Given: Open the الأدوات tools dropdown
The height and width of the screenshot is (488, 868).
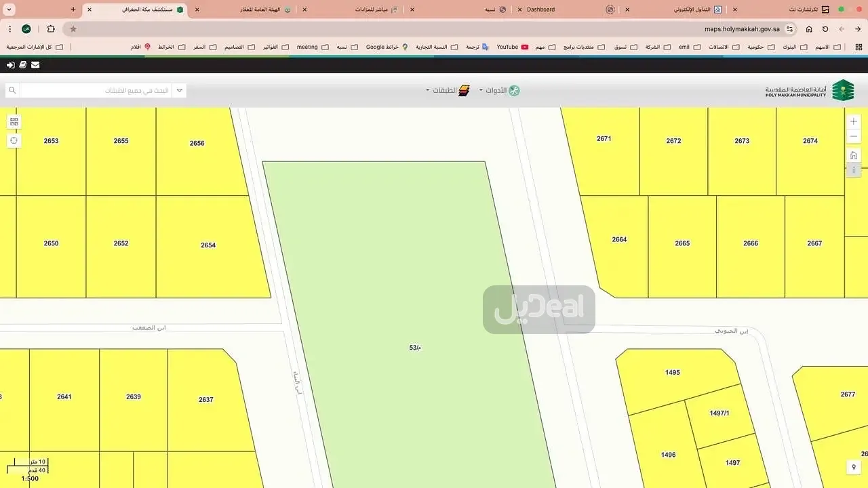Looking at the screenshot, I should 500,90.
